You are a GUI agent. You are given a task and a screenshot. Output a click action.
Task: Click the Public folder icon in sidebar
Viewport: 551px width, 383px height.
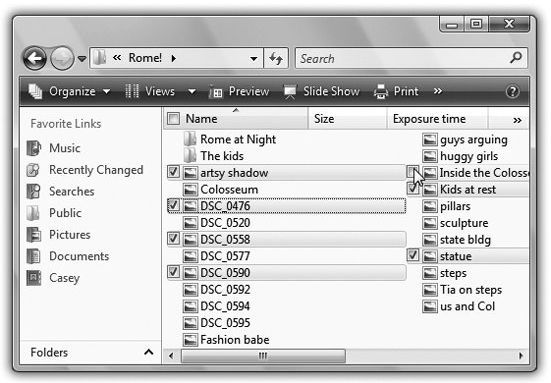33,213
